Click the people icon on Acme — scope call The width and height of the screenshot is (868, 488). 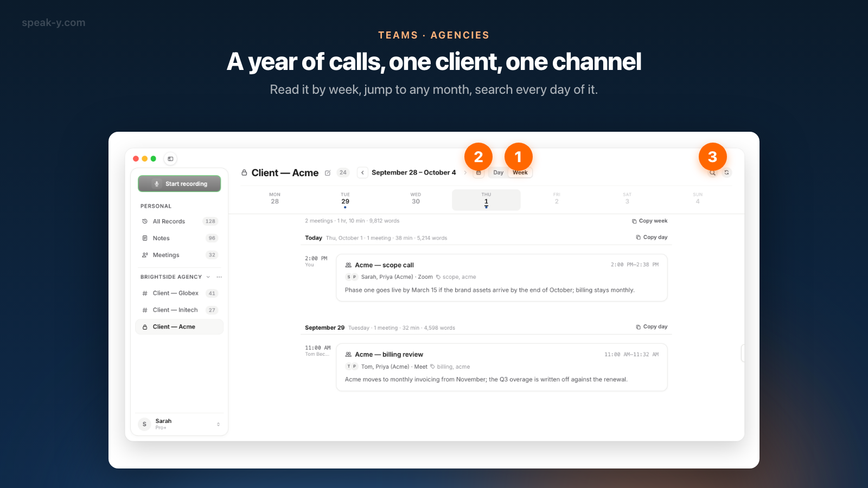pos(348,265)
